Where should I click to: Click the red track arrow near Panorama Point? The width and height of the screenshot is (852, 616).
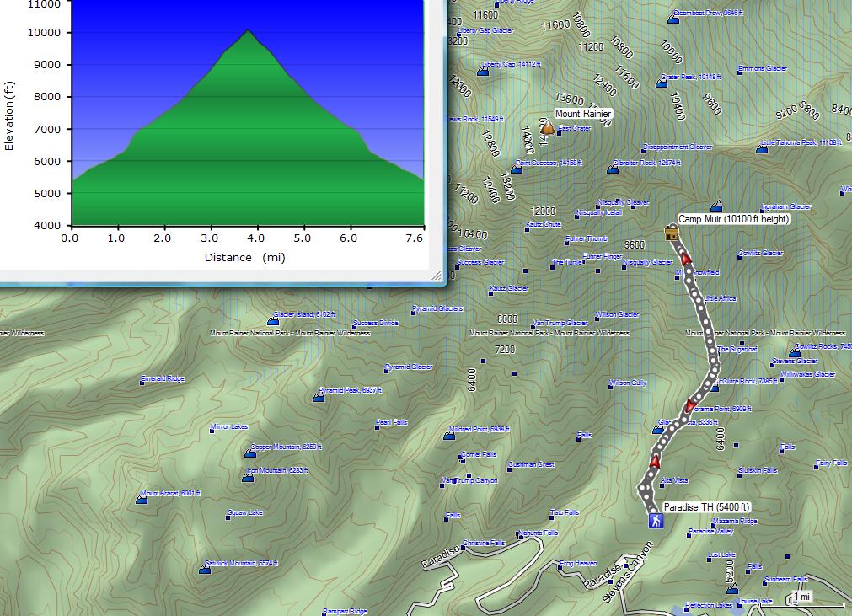pos(689,405)
